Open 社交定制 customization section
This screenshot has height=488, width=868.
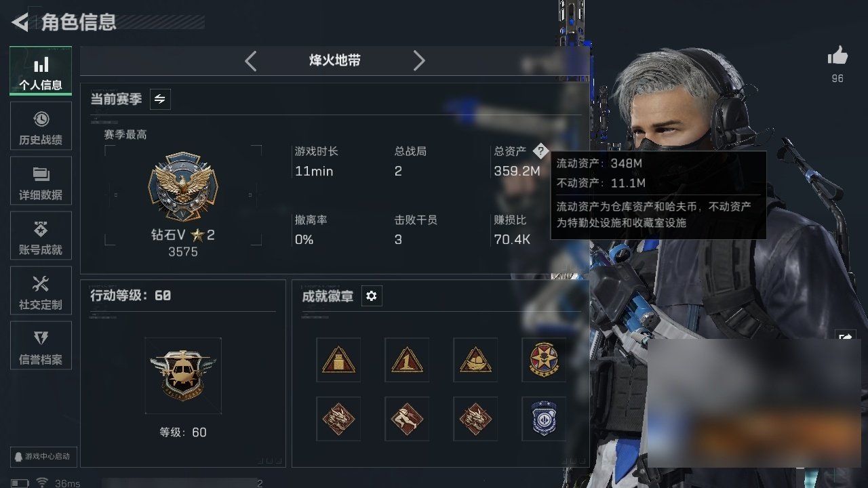(x=41, y=291)
